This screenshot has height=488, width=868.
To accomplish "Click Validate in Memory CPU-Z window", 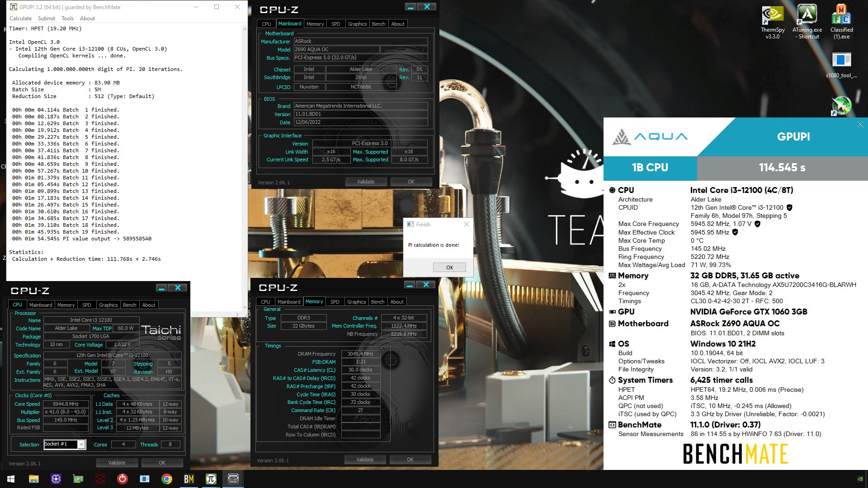I will coord(365,460).
